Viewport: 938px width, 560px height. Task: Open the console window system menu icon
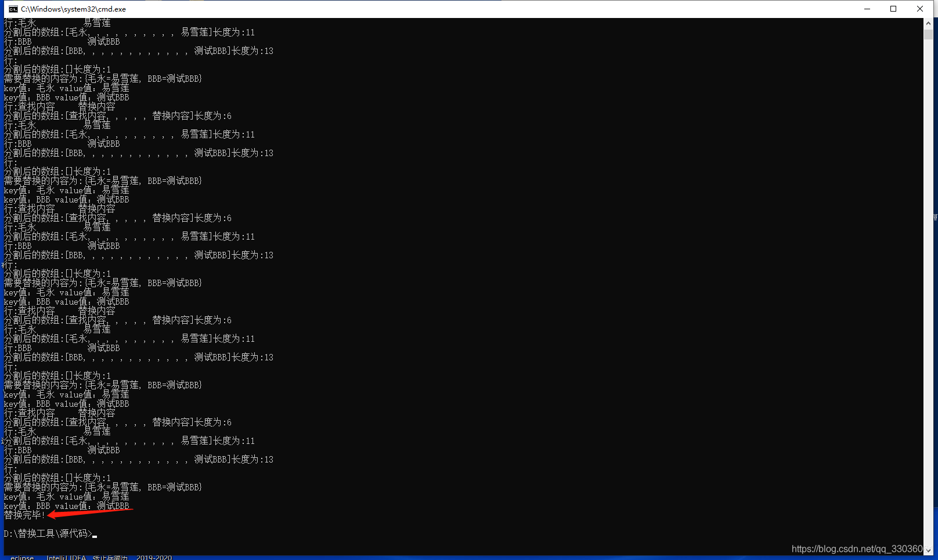[13, 9]
